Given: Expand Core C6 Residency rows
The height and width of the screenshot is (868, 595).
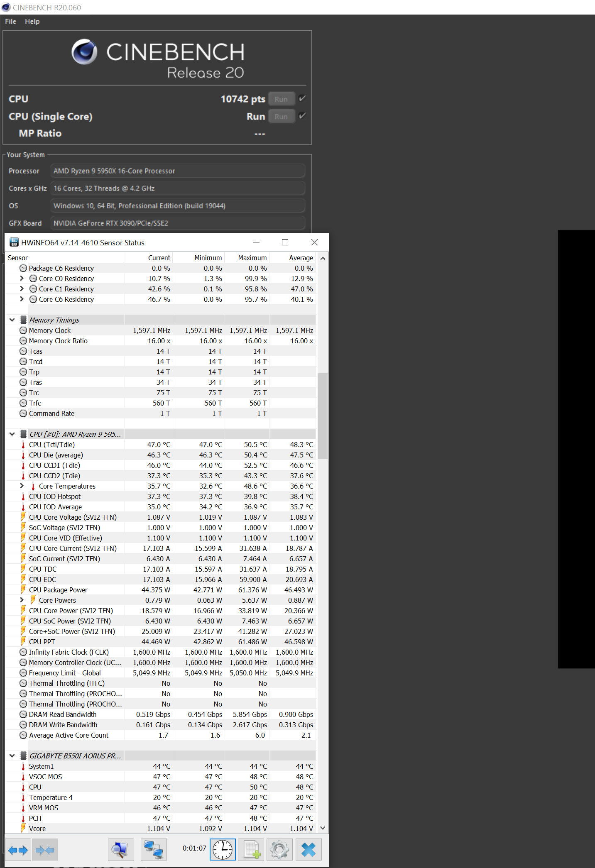Looking at the screenshot, I should pyautogui.click(x=22, y=299).
